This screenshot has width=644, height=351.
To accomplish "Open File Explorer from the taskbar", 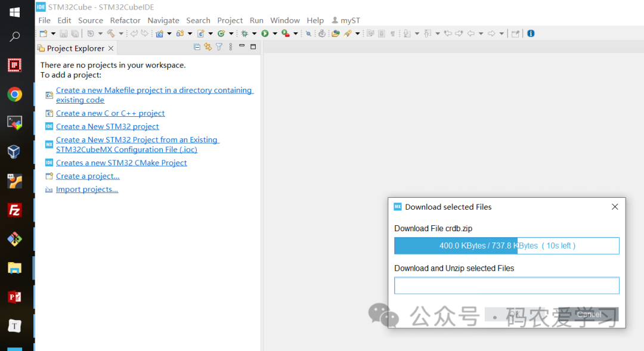I will point(14,268).
